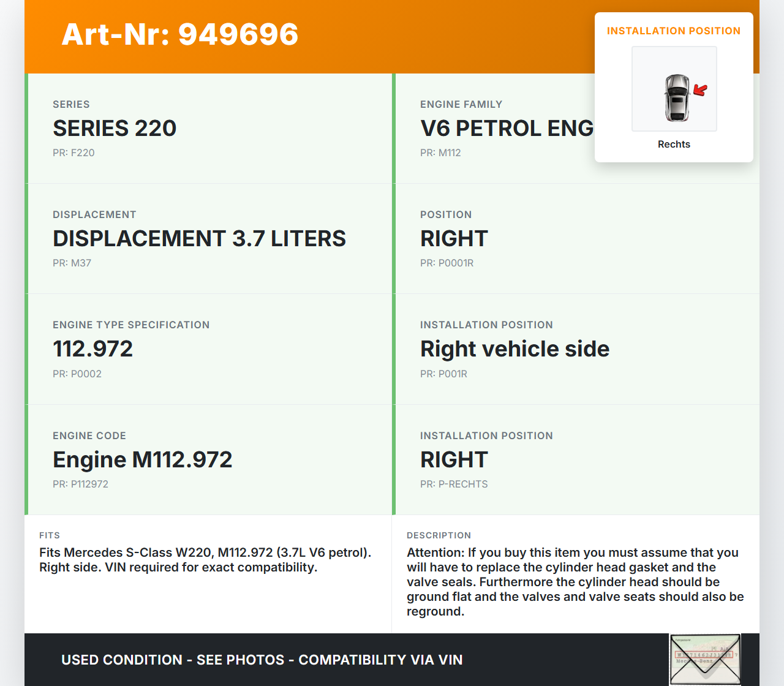Click the car diagram with red arrow
Image resolution: width=784 pixels, height=686 pixels.
point(674,89)
